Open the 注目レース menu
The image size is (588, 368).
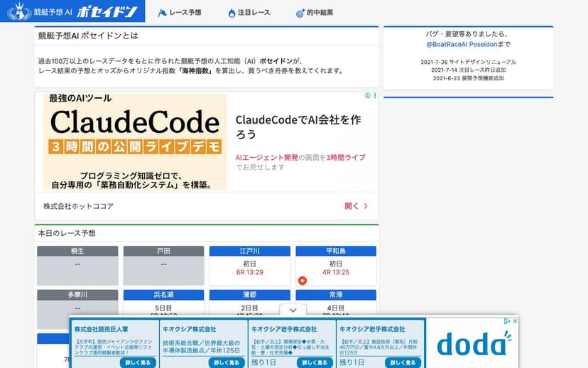coord(249,13)
